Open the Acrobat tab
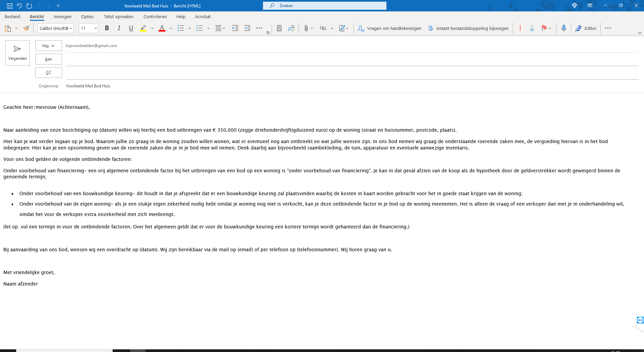The height and width of the screenshot is (352, 644). (x=203, y=17)
